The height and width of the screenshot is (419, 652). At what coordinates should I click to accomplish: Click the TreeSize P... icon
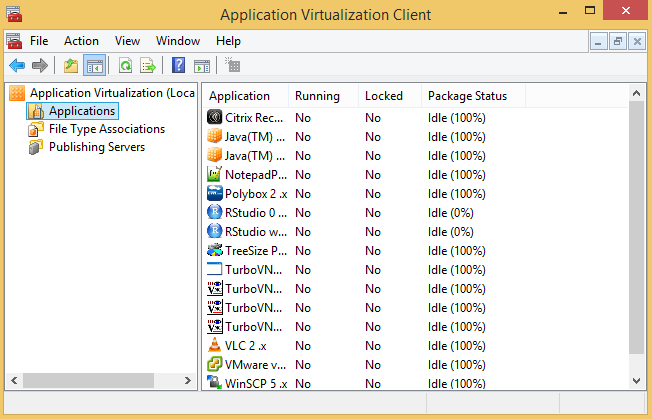pyautogui.click(x=215, y=250)
